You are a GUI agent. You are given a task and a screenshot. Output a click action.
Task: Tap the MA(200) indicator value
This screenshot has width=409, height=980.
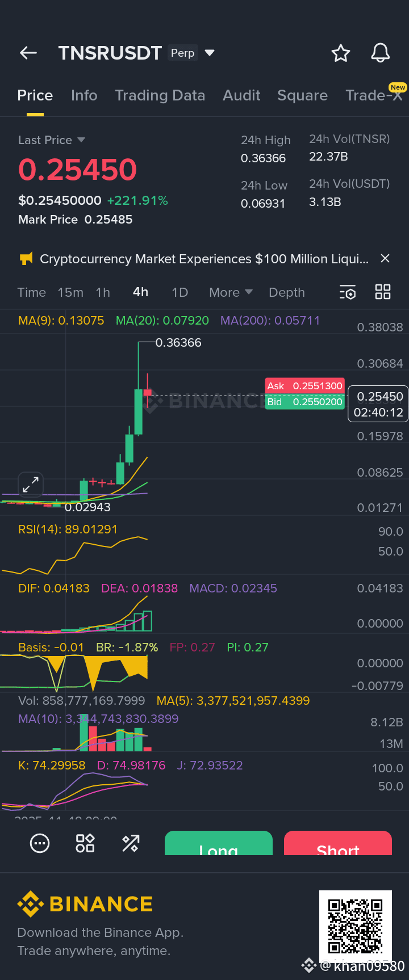[270, 321]
